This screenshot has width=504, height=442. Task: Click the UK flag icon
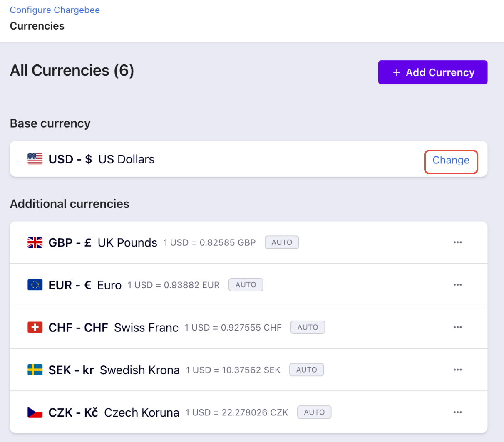click(35, 242)
